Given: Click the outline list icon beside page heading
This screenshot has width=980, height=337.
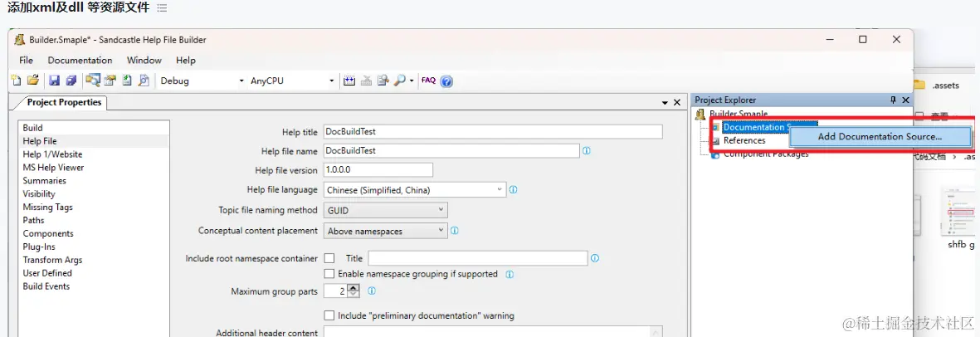Looking at the screenshot, I should pos(162,8).
